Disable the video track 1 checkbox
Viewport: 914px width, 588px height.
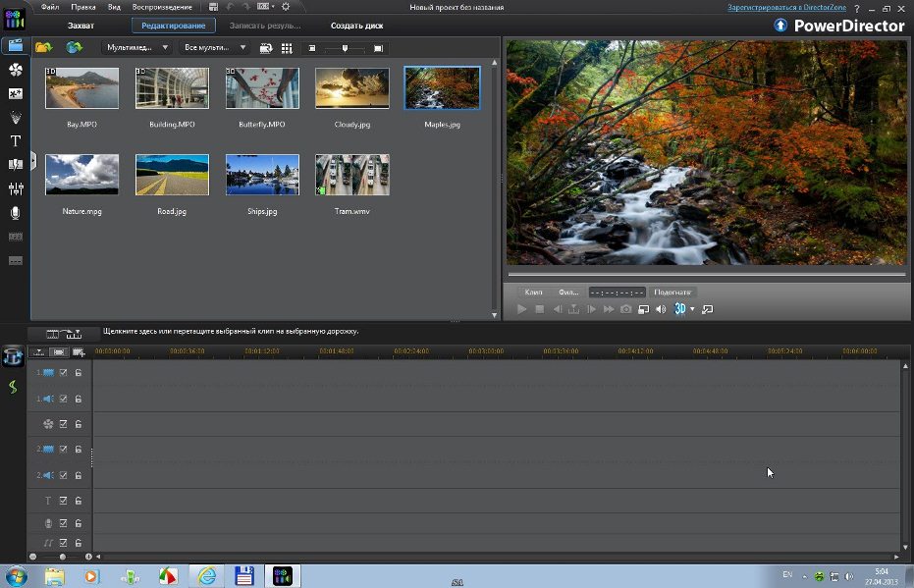(63, 373)
